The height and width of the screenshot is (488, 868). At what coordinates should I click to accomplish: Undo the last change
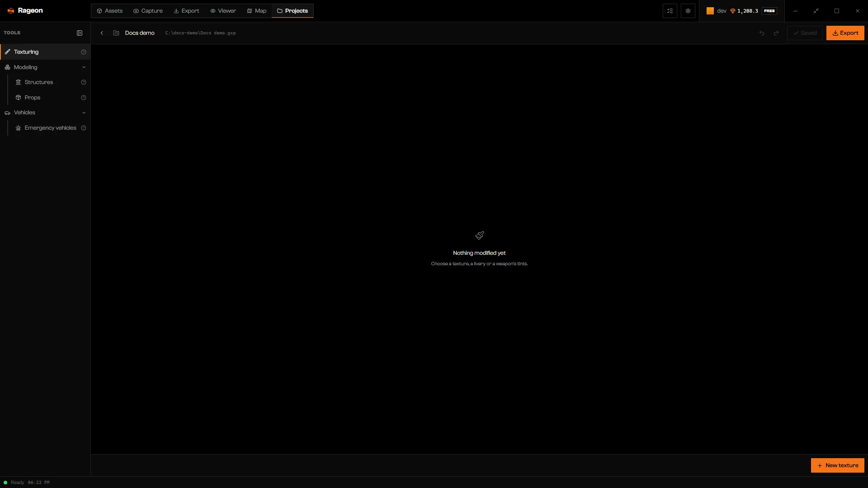(x=762, y=33)
